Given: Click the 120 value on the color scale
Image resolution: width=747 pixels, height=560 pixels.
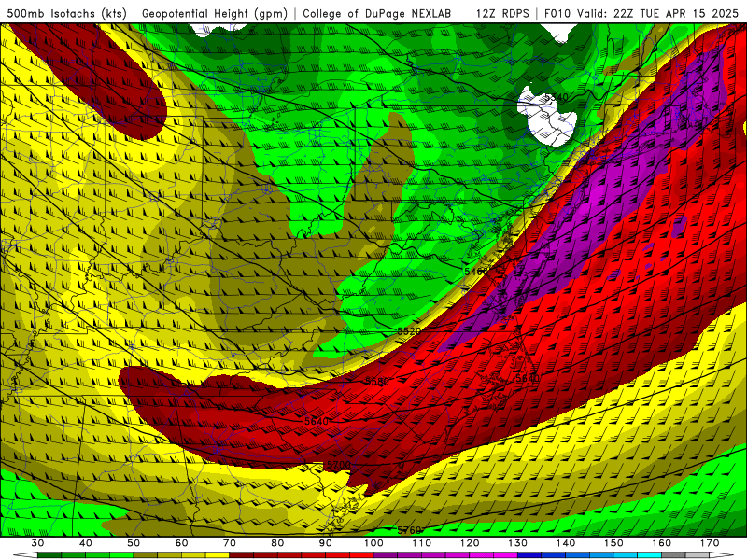Looking at the screenshot, I should pos(470,543).
